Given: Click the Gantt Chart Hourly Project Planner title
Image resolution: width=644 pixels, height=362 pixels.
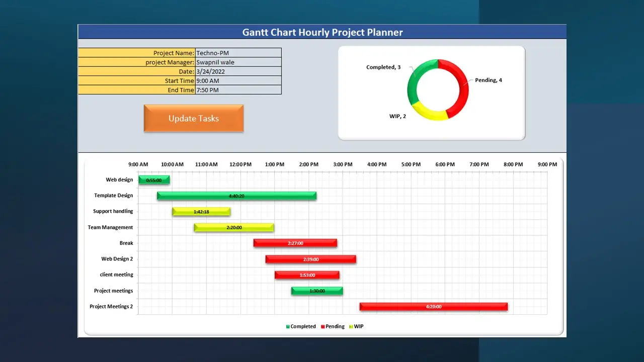Looking at the screenshot, I should [322, 32].
